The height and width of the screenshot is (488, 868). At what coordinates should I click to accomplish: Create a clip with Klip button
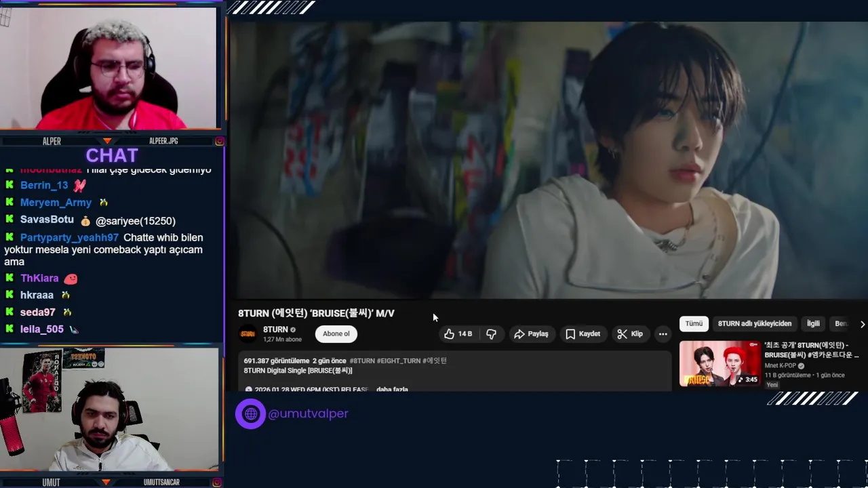[630, 333]
